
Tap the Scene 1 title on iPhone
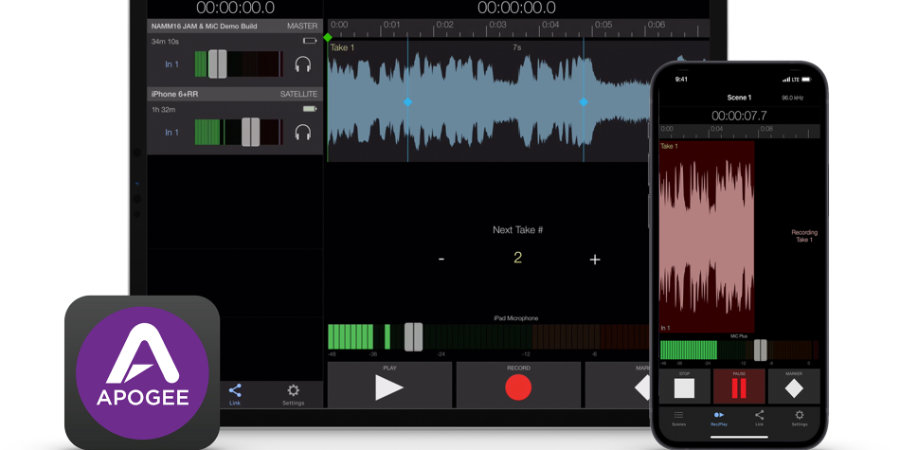(739, 98)
